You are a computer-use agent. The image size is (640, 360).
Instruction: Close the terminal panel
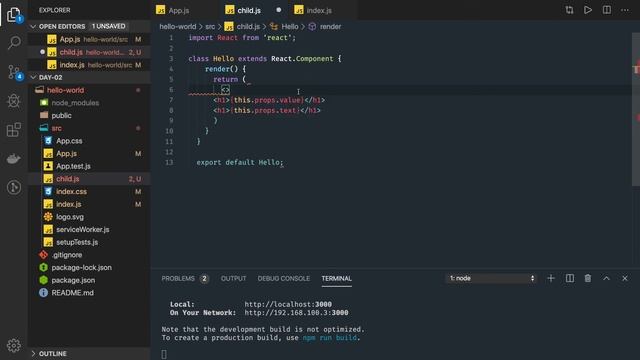(624, 278)
